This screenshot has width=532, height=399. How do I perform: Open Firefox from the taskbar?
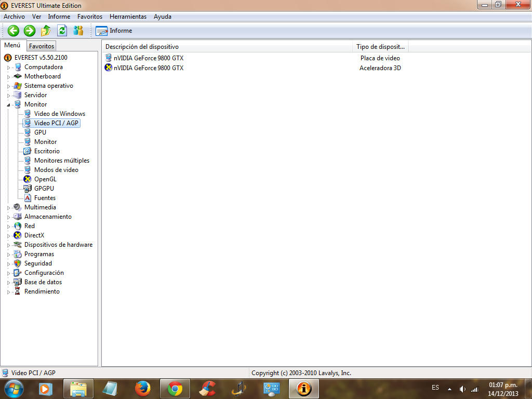[142, 388]
